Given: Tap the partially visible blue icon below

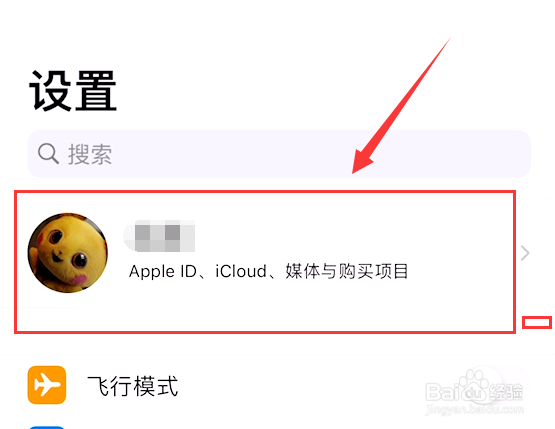Looking at the screenshot, I should (x=47, y=427).
